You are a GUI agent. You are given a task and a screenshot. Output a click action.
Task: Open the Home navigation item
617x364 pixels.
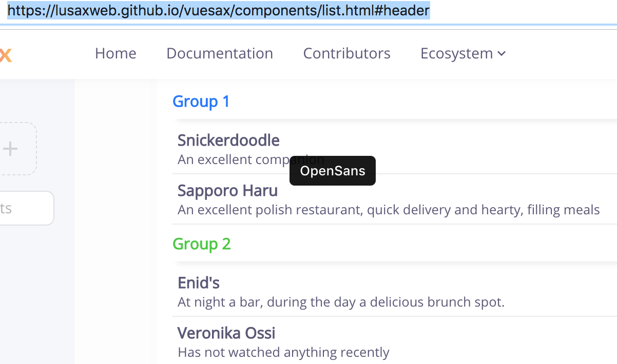pyautogui.click(x=115, y=53)
